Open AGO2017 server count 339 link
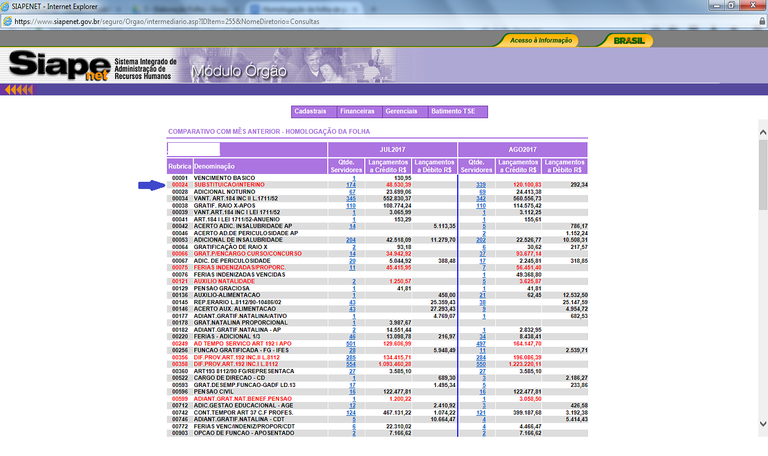The width and height of the screenshot is (768, 456). pos(481,185)
